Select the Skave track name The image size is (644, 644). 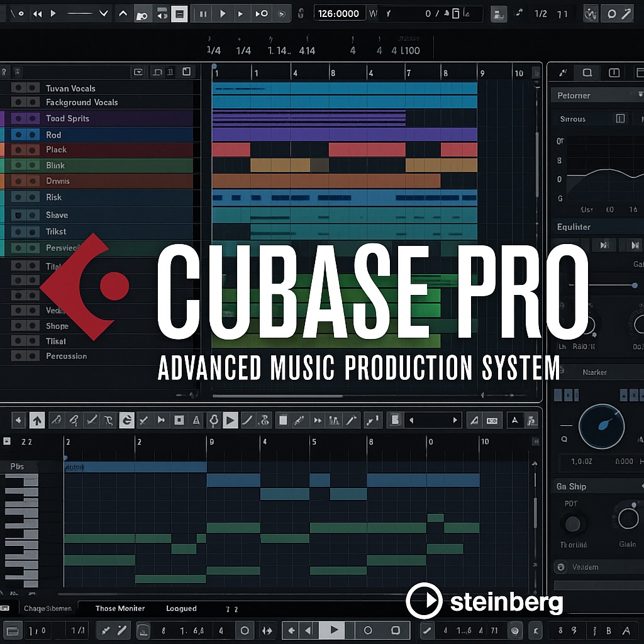click(57, 215)
